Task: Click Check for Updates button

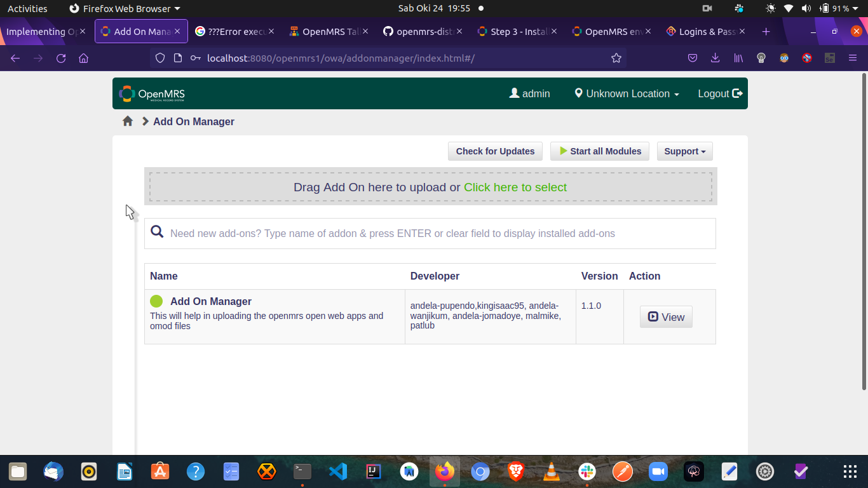Action: [495, 151]
